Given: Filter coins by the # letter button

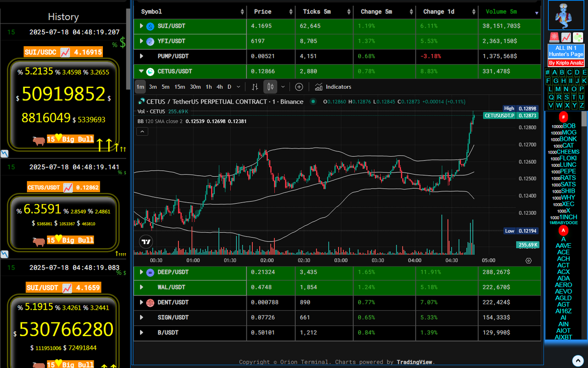Looking at the screenshot, I should [x=547, y=73].
